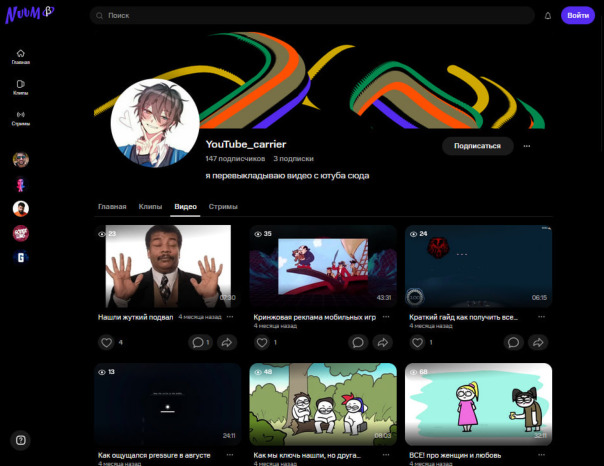Focus the Поиск search field
The image size is (604, 466).
(x=312, y=15)
